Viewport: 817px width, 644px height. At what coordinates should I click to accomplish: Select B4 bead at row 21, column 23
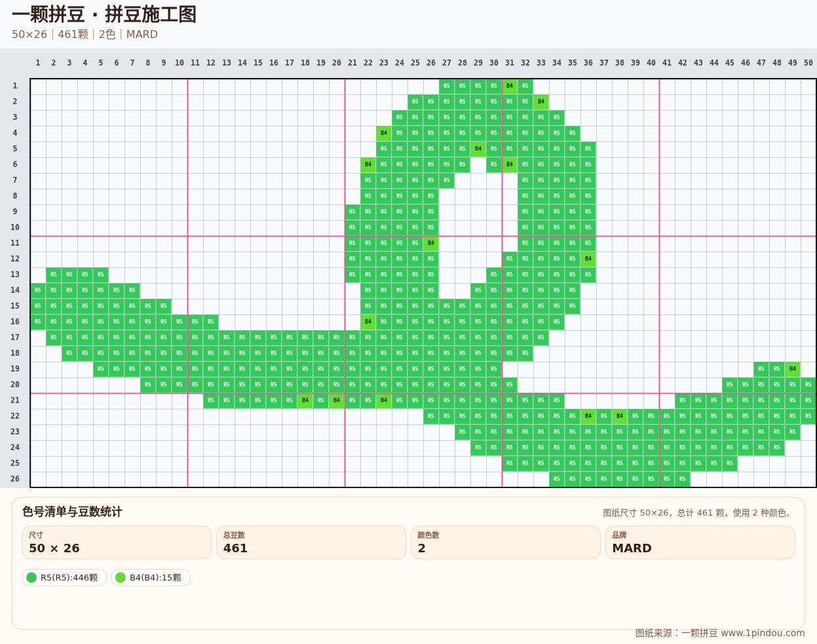[x=384, y=400]
